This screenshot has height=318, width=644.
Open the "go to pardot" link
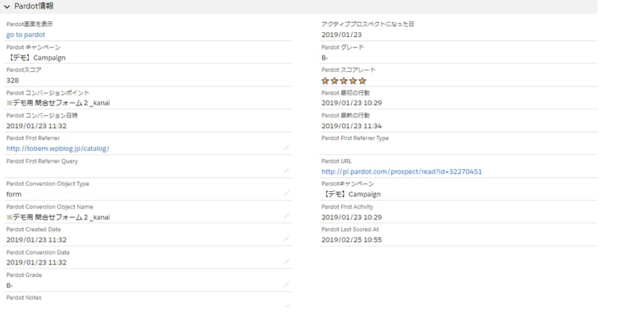[x=25, y=35]
